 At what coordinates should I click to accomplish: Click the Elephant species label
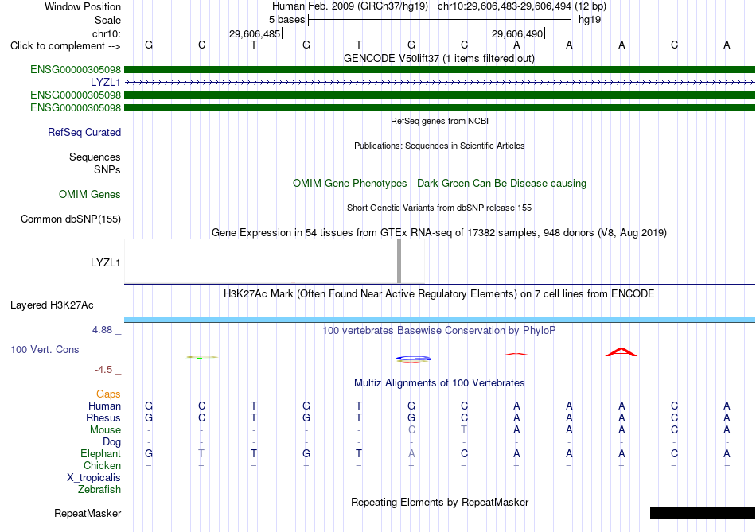100,453
